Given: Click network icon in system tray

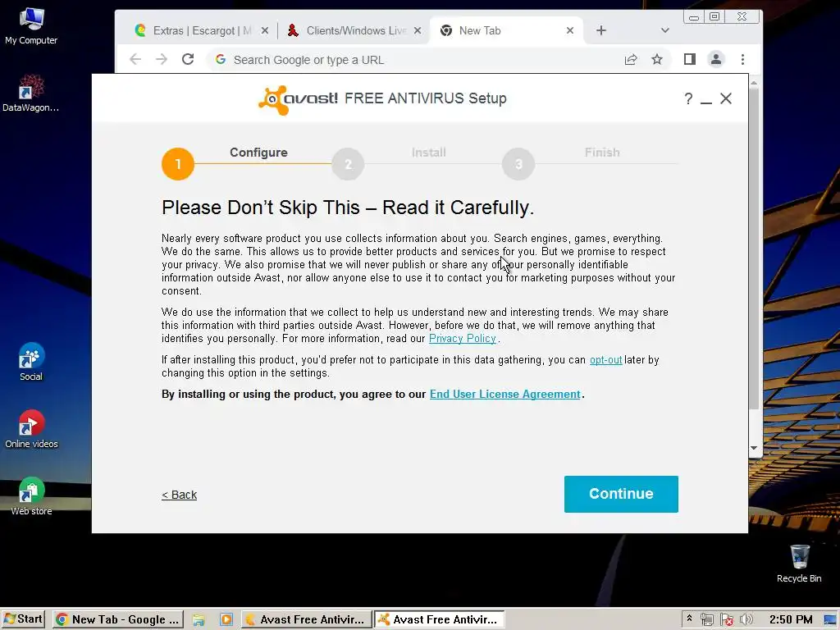Looking at the screenshot, I should point(707,620).
